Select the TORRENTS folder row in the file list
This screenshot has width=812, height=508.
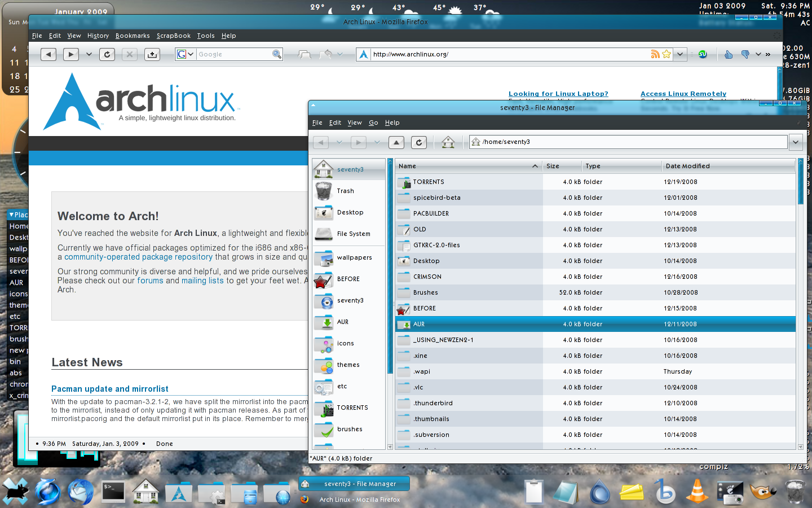[595, 182]
